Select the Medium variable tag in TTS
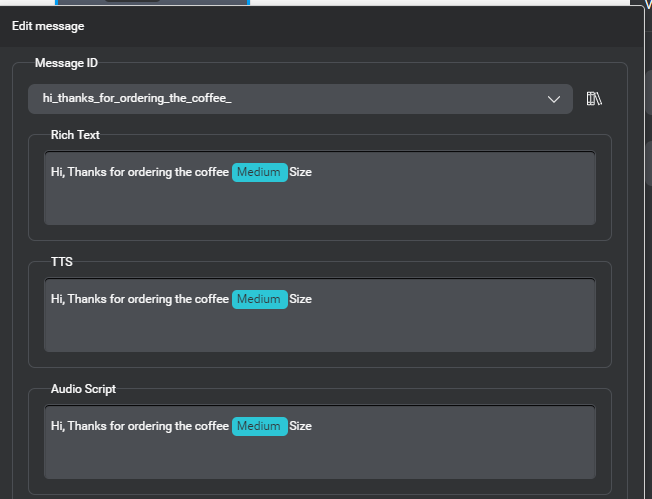The height and width of the screenshot is (499, 652). (259, 299)
